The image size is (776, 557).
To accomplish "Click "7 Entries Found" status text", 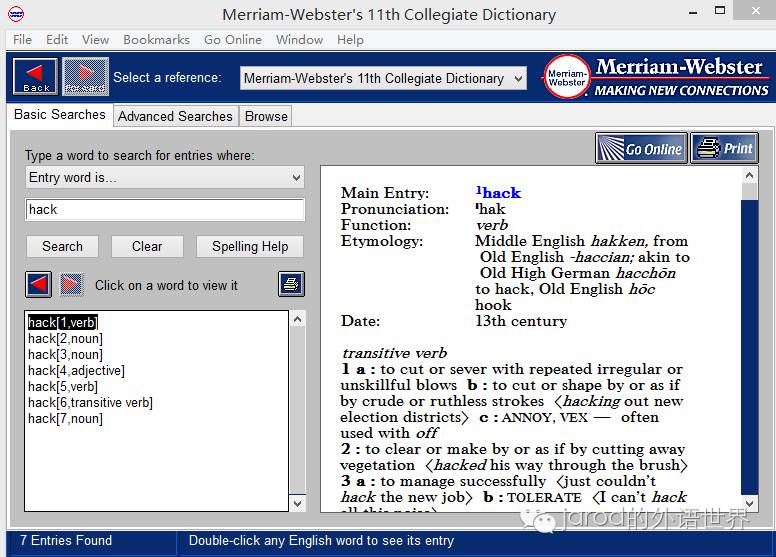I will click(66, 540).
